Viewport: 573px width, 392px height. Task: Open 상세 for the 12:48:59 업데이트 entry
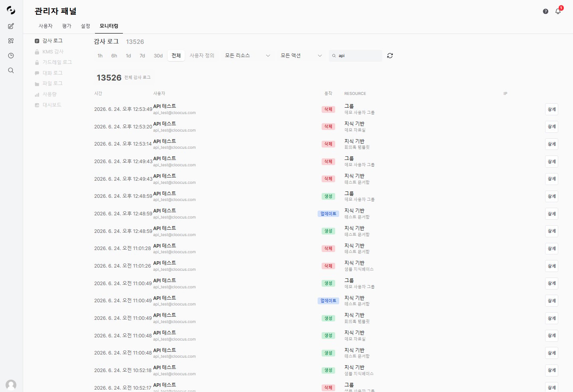551,214
